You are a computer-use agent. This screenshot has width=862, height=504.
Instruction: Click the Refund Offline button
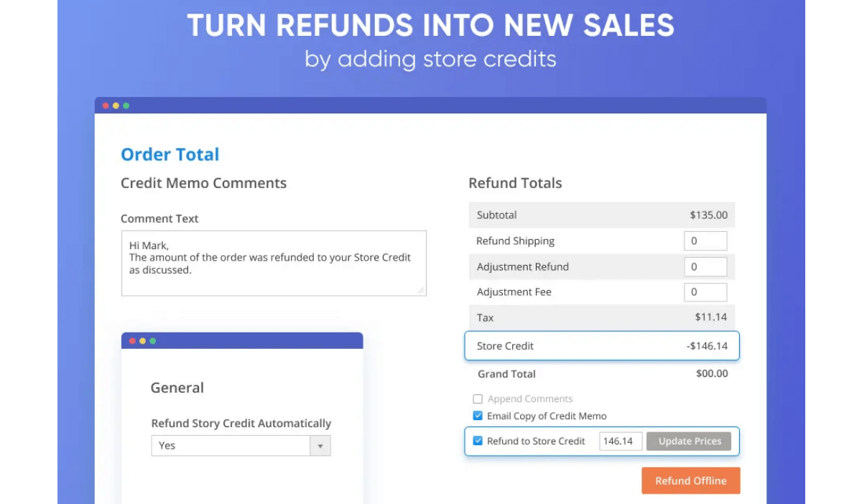click(690, 481)
